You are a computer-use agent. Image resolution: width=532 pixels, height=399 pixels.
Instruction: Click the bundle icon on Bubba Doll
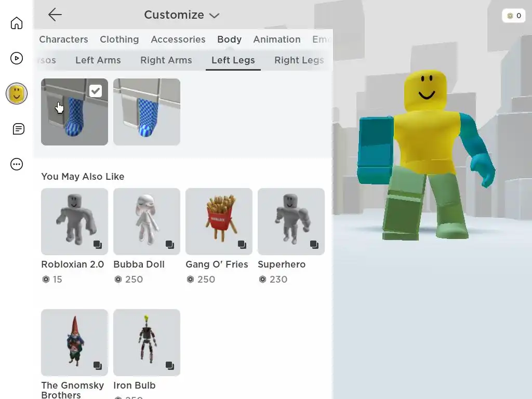[170, 245]
